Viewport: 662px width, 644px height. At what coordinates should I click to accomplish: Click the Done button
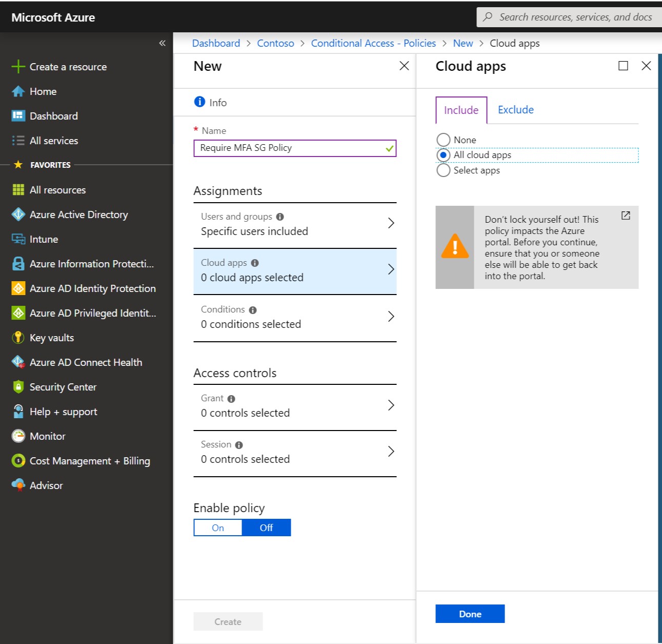[x=470, y=614]
